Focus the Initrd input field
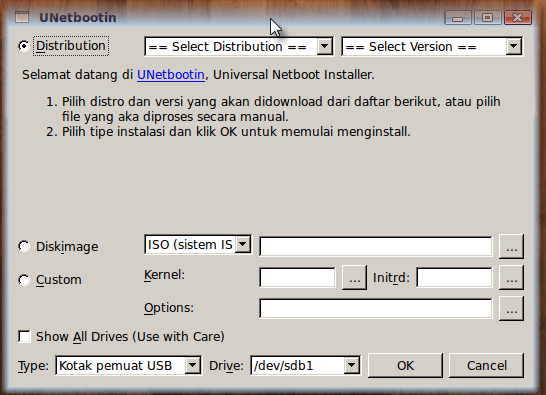The width and height of the screenshot is (546, 395). tap(454, 278)
